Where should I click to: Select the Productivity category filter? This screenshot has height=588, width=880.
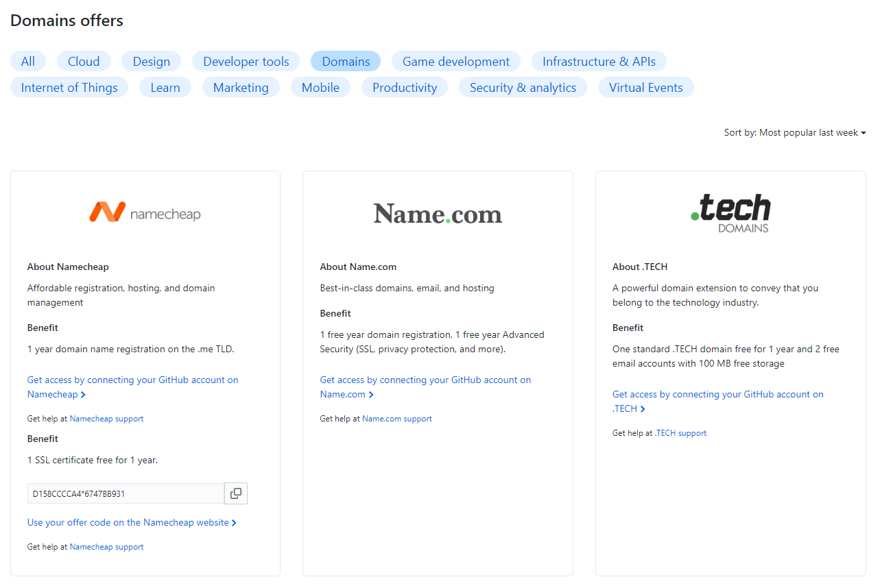(405, 88)
